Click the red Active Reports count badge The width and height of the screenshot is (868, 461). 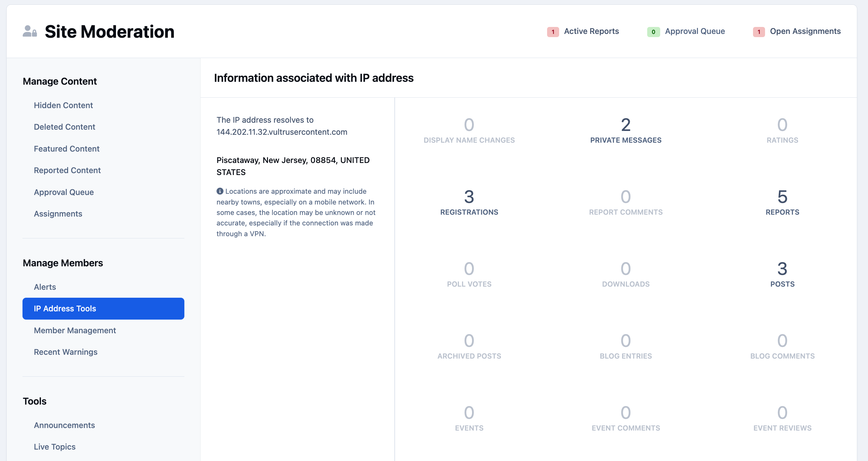point(552,32)
